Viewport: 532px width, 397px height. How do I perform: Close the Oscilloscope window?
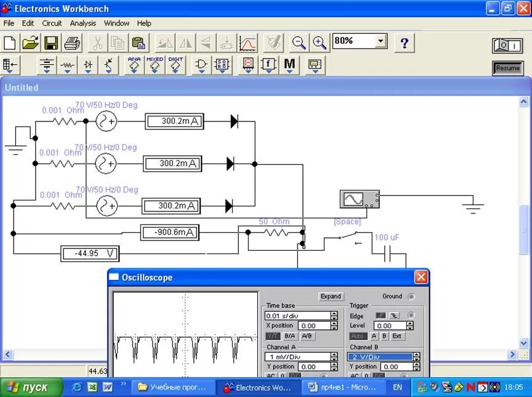coord(421,277)
